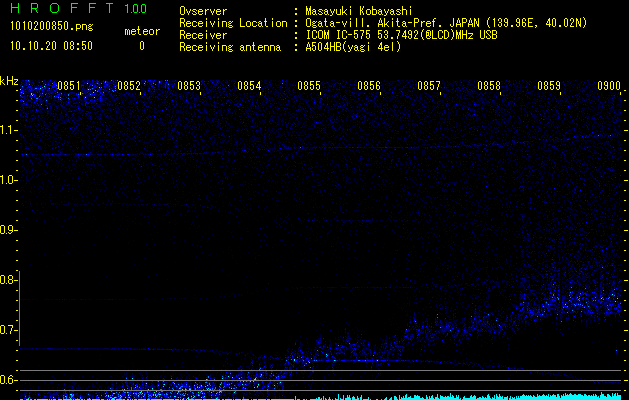Click the 0.7 kHz axis label

(x=7, y=330)
